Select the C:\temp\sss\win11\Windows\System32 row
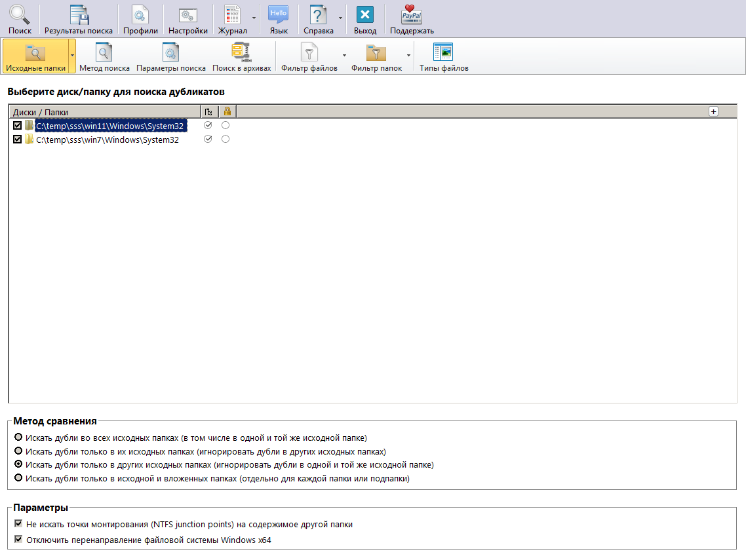 [x=110, y=126]
